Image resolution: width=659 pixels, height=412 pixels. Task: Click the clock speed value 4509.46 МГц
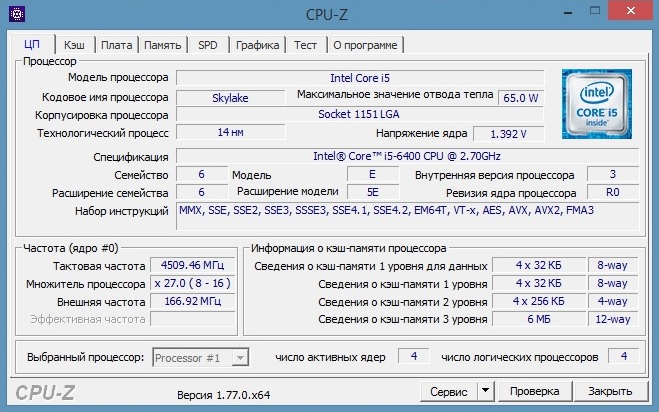pyautogui.click(x=192, y=265)
